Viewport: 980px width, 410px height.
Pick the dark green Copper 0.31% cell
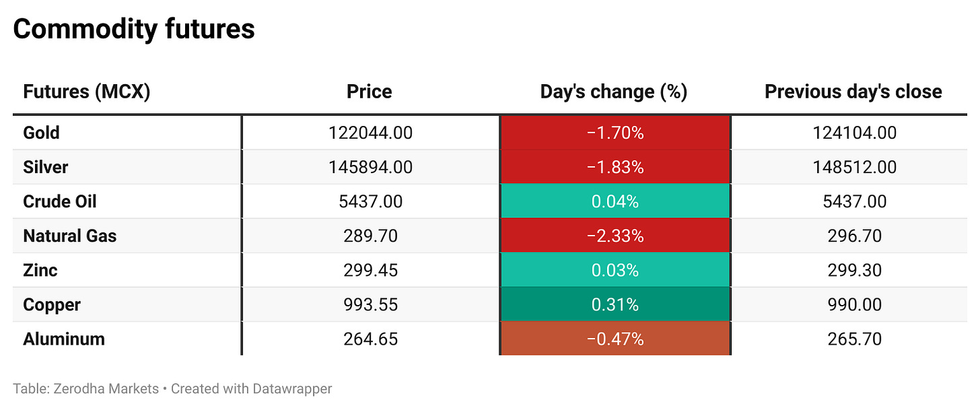point(615,304)
